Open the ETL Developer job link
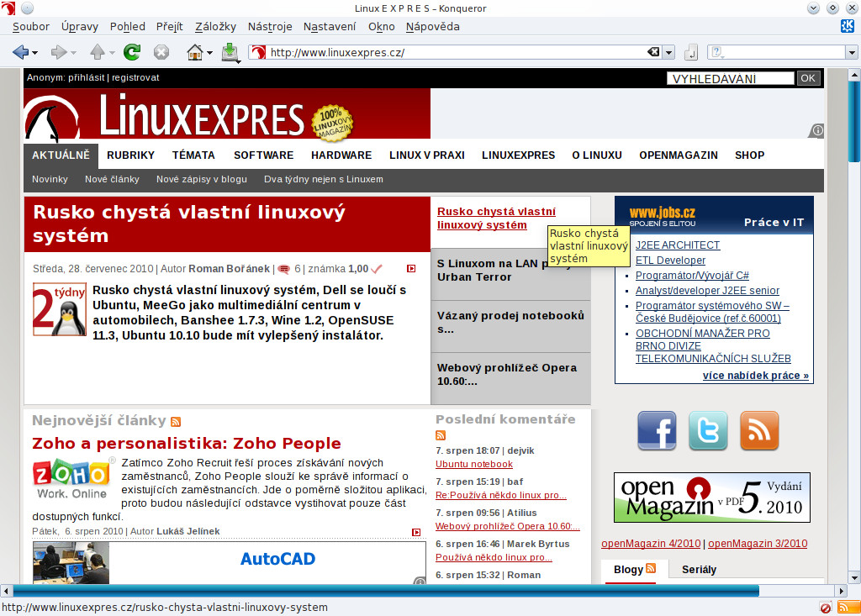The height and width of the screenshot is (616, 861). (670, 261)
